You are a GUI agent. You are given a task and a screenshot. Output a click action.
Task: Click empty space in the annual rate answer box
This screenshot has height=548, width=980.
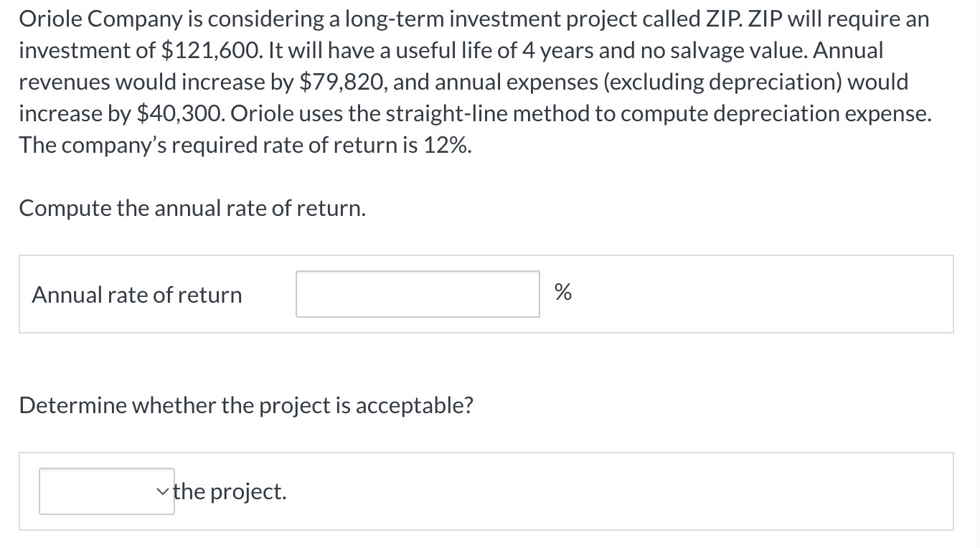click(760, 294)
